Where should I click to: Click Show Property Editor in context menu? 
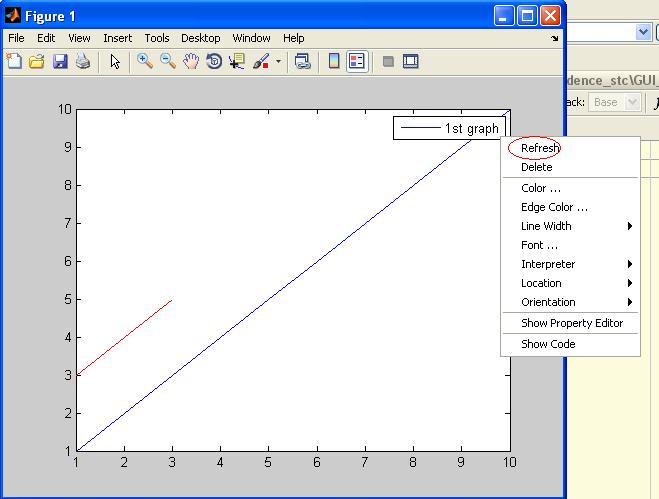coord(571,323)
